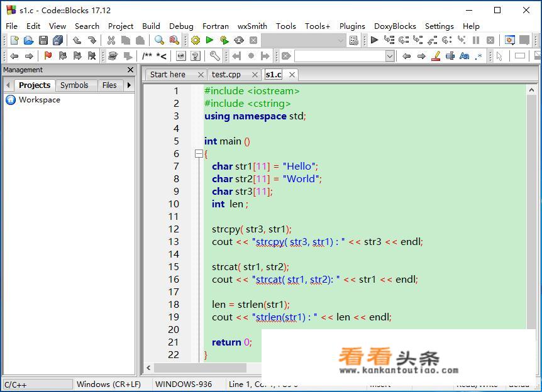542x392 pixels.
Task: Select the Workspace tree item
Action: (40, 100)
